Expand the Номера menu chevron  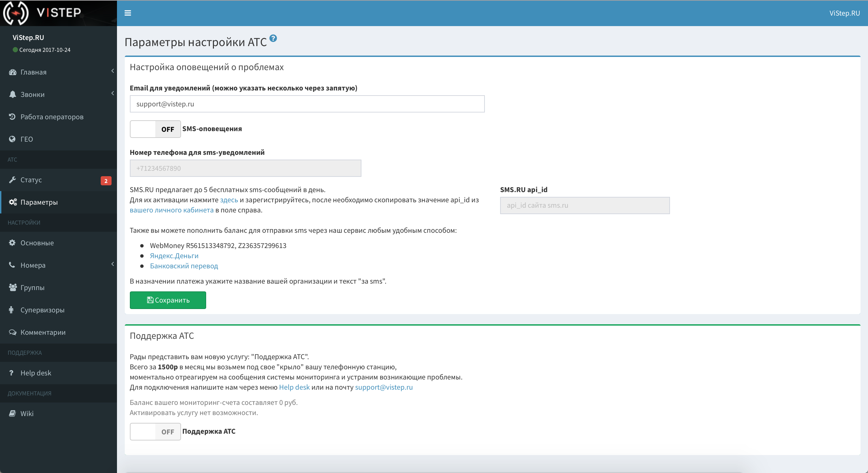[113, 264]
